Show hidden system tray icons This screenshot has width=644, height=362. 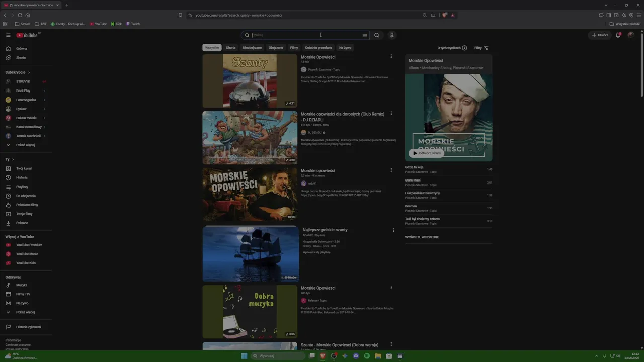[x=598, y=356]
